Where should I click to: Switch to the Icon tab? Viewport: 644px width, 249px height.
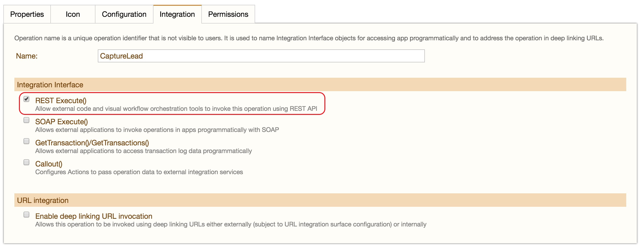(73, 14)
